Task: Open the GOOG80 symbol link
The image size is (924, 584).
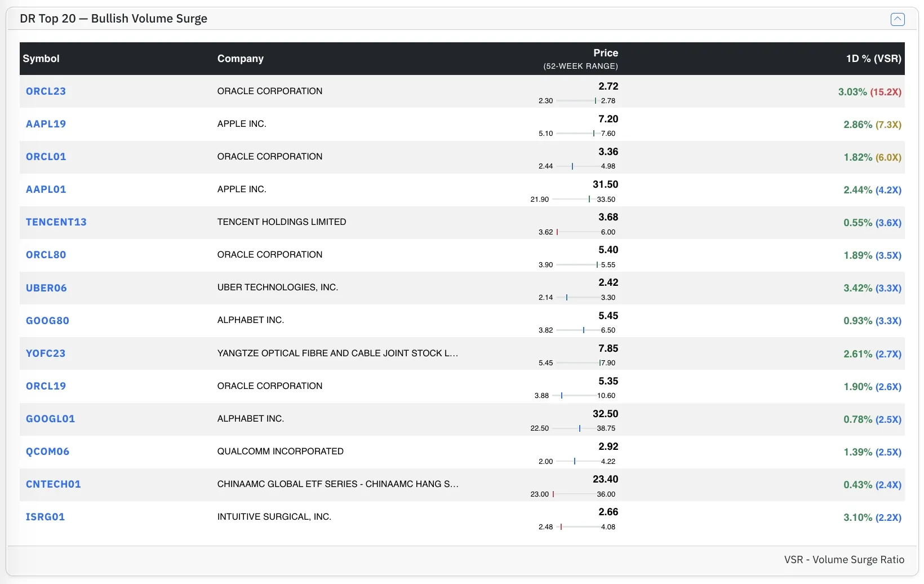Action: pos(47,321)
